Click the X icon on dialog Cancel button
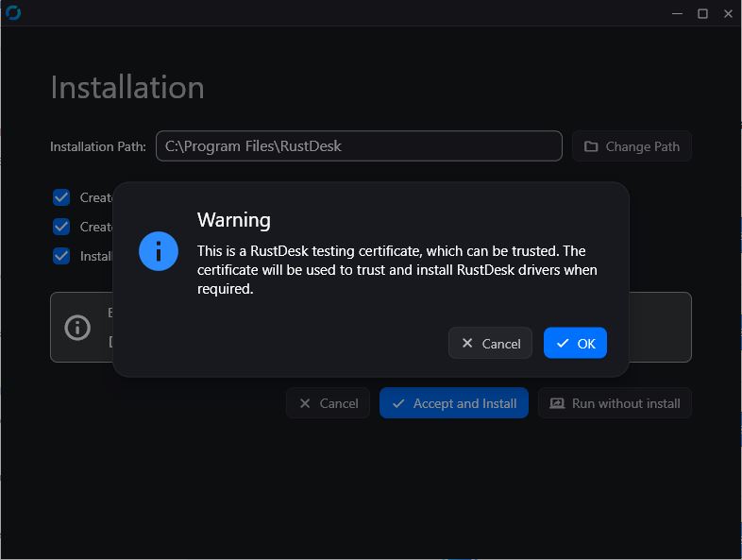This screenshot has width=742, height=560. [x=467, y=343]
